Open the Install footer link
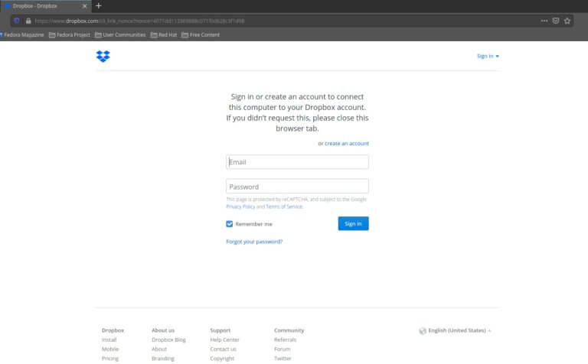The width and height of the screenshot is (588, 364). pyautogui.click(x=109, y=340)
